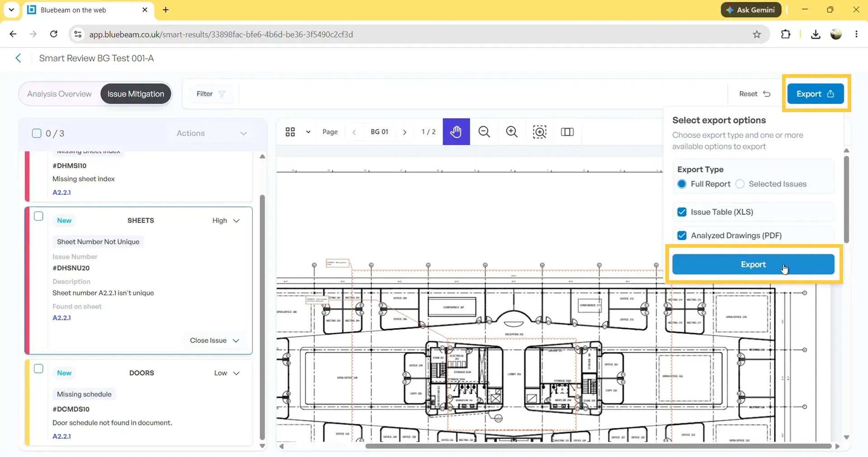Open the tab search dropdown arrow

click(11, 9)
